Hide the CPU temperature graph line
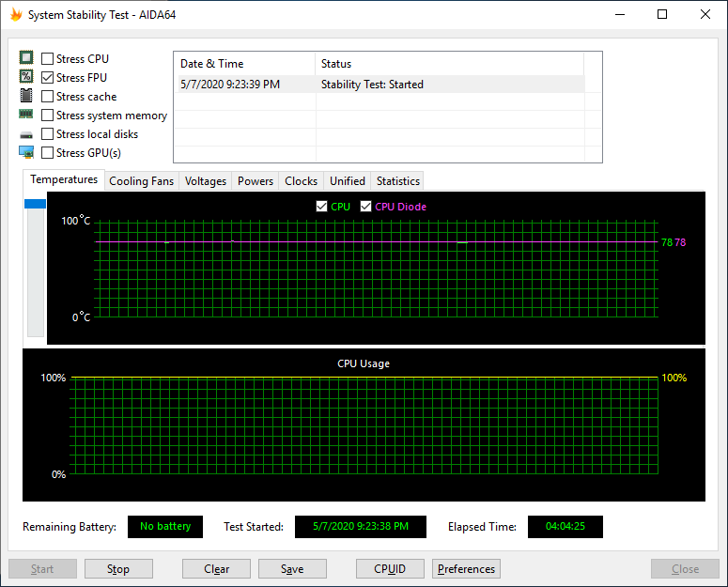The height and width of the screenshot is (587, 728). click(321, 207)
